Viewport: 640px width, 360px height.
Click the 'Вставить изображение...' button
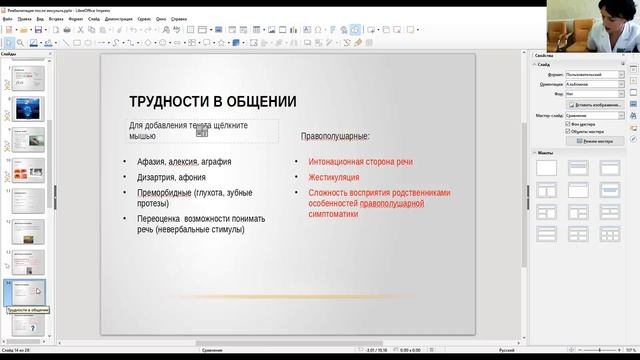click(x=595, y=105)
